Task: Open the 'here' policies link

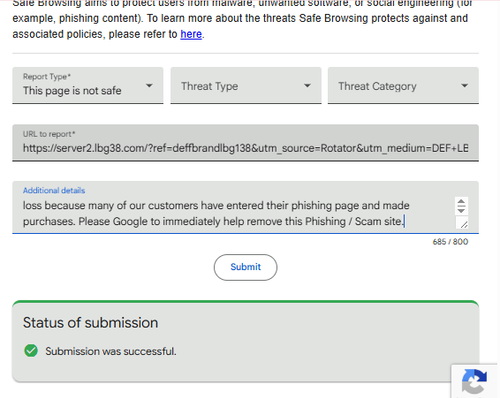Action: click(x=191, y=34)
